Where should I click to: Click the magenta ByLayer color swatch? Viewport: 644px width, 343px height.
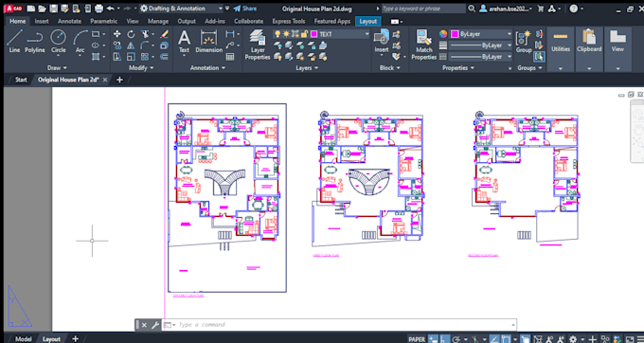[x=455, y=34]
